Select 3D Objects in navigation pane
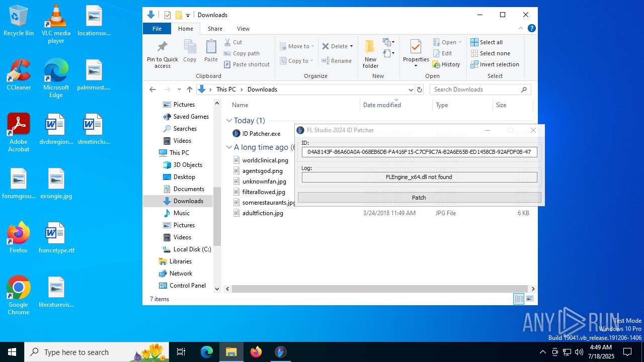Viewport: 644px width, 362px height. click(183, 165)
